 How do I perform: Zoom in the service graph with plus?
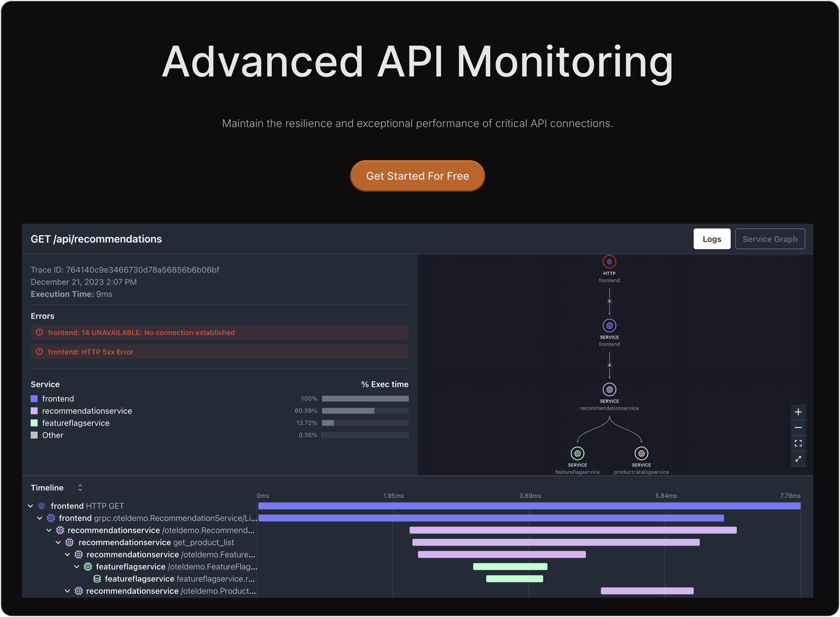click(798, 412)
